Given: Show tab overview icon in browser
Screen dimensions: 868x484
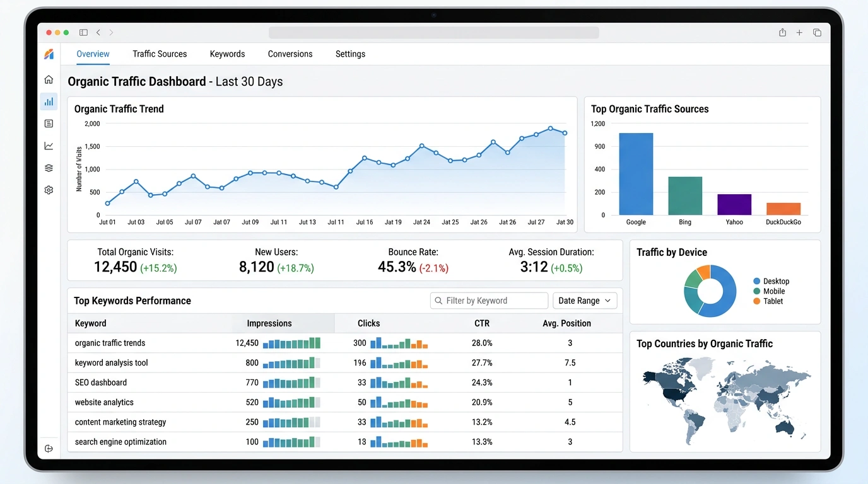Looking at the screenshot, I should point(817,32).
